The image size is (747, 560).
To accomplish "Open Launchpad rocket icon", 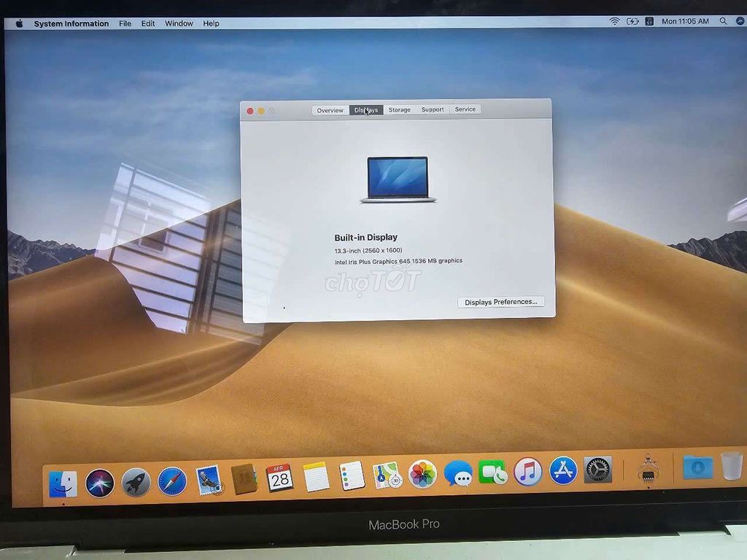I will coord(136,482).
